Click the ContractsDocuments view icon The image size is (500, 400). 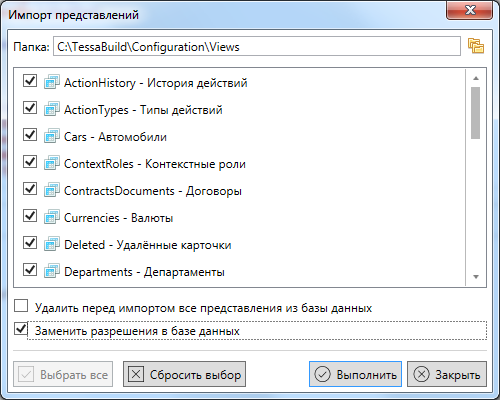[x=52, y=190]
